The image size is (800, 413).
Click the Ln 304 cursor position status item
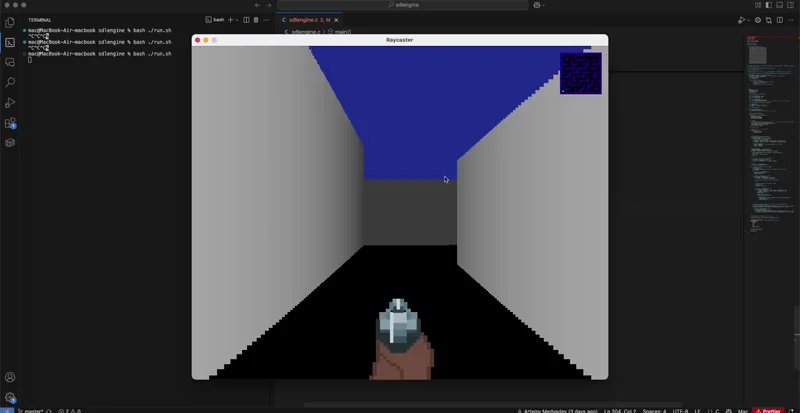(619, 410)
